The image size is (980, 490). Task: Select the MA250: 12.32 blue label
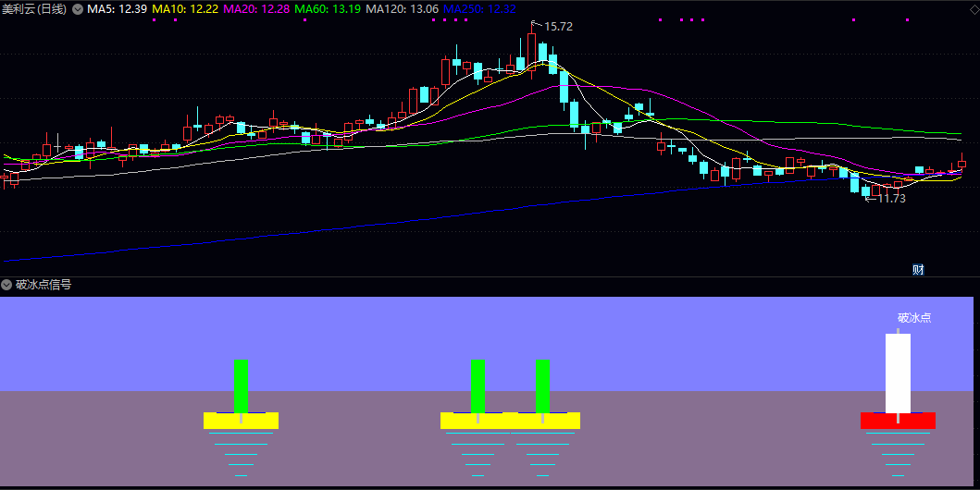(x=479, y=9)
